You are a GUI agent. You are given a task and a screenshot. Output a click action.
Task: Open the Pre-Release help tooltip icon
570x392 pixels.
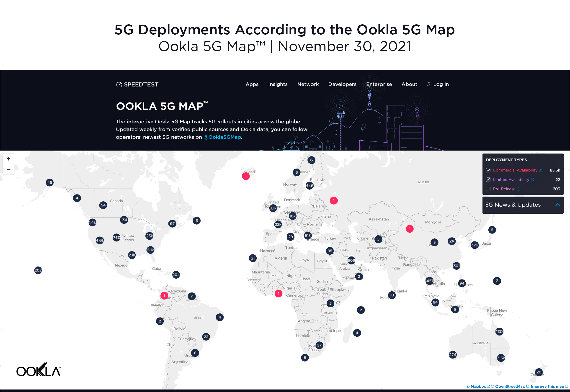pyautogui.click(x=519, y=189)
